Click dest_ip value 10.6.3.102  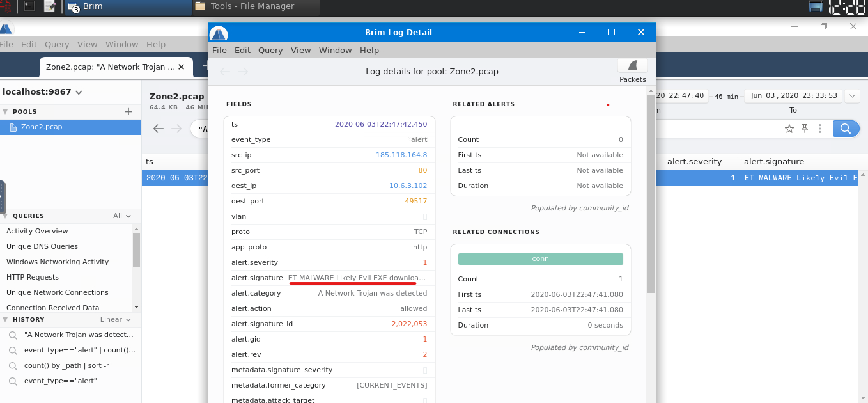(x=408, y=186)
